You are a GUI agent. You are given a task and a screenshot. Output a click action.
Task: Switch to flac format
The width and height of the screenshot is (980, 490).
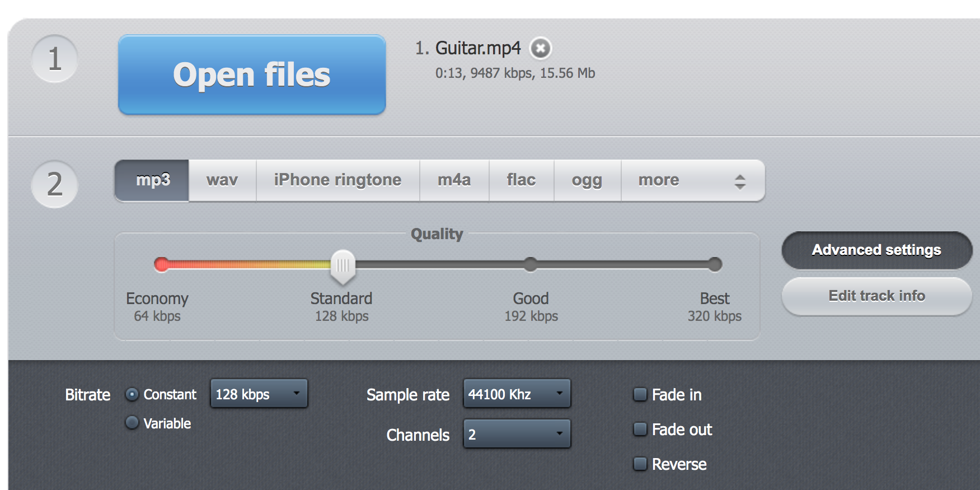[x=521, y=180]
